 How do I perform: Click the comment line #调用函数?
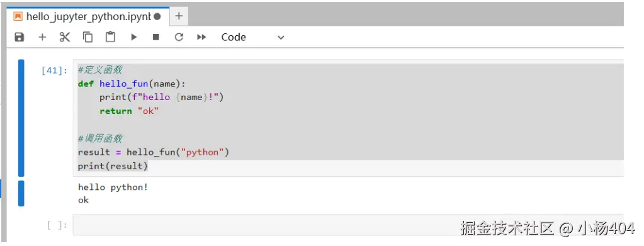click(100, 138)
